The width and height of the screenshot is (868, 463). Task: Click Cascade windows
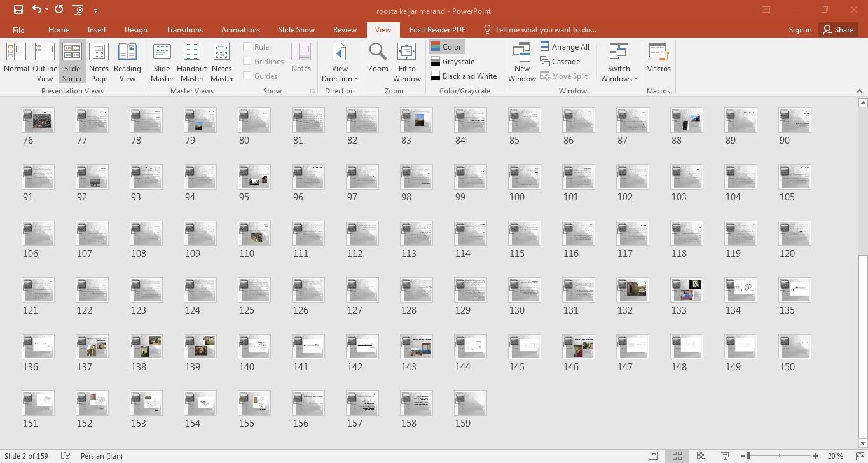click(560, 61)
